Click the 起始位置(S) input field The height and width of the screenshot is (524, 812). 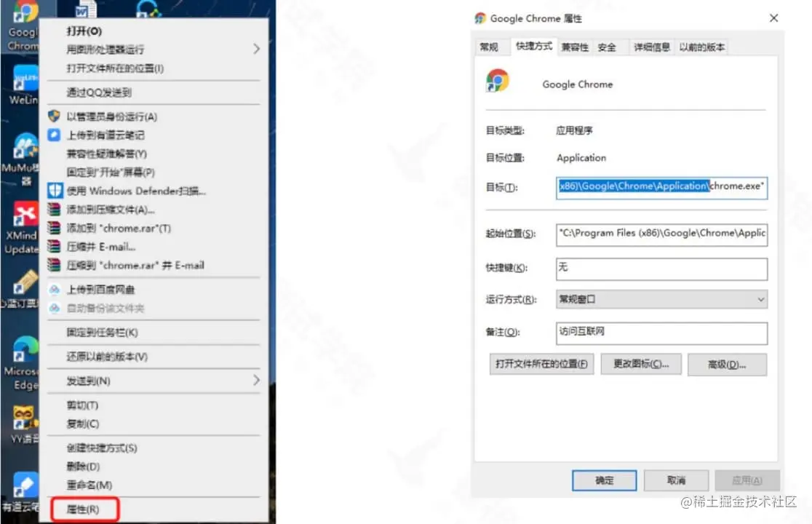pos(661,234)
